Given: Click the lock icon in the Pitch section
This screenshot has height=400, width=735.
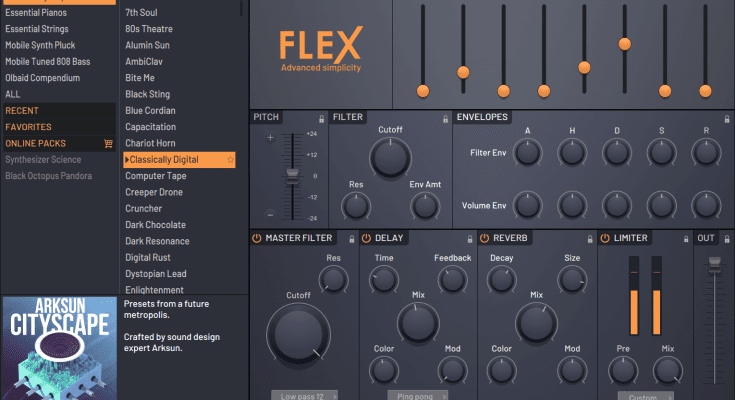Looking at the screenshot, I should (321, 118).
